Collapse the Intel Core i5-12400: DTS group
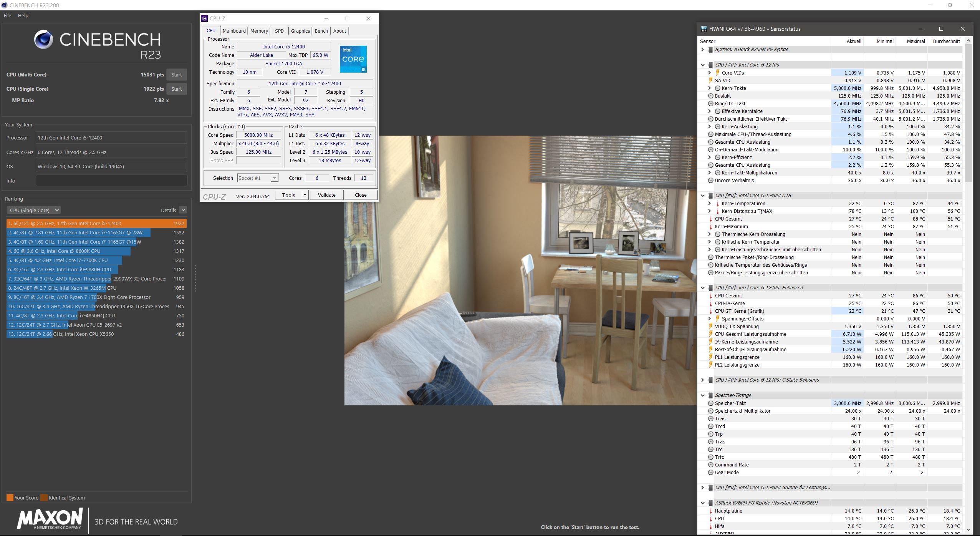980x536 pixels. point(702,196)
